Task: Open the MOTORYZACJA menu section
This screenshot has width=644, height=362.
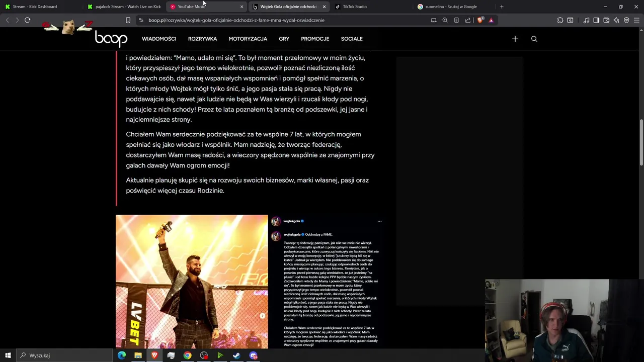Action: (248, 39)
